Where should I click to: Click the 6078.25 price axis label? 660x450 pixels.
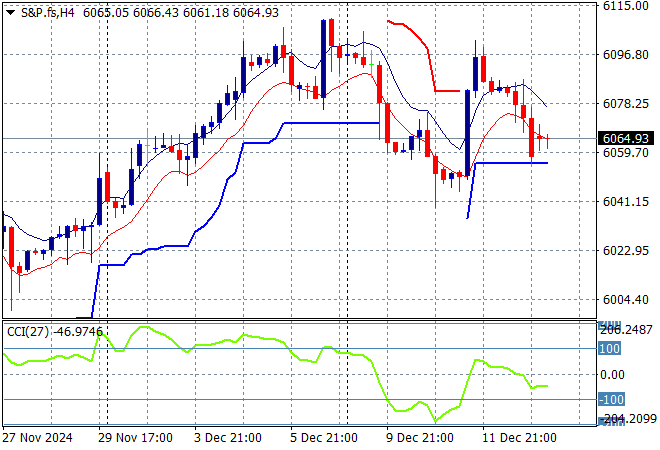click(x=625, y=104)
